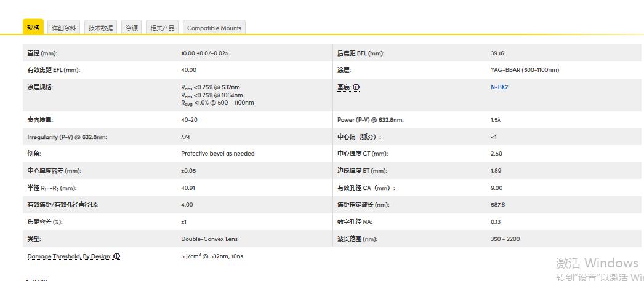Click the 有效焦距 EFL (mm) row label
Screen dimensions: 644x281
(x=54, y=70)
